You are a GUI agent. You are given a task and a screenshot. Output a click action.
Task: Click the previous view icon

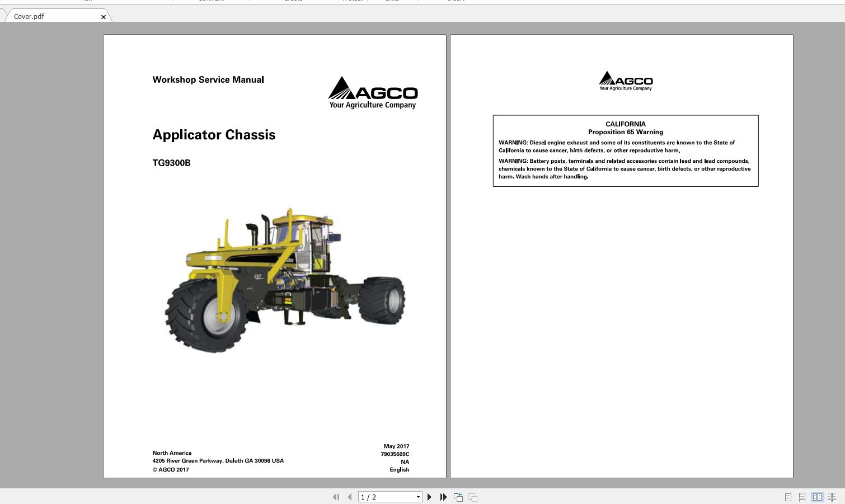pyautogui.click(x=458, y=497)
